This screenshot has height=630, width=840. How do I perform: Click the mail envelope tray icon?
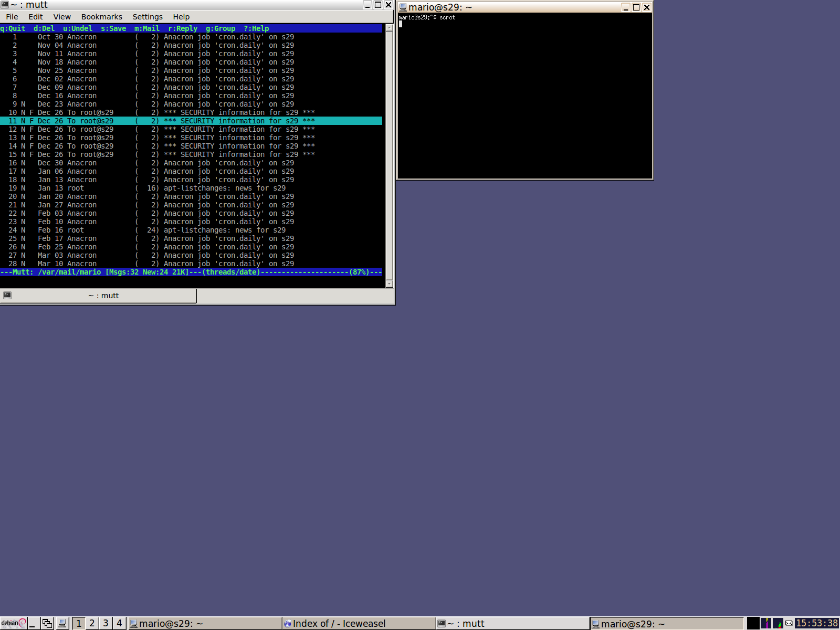789,623
